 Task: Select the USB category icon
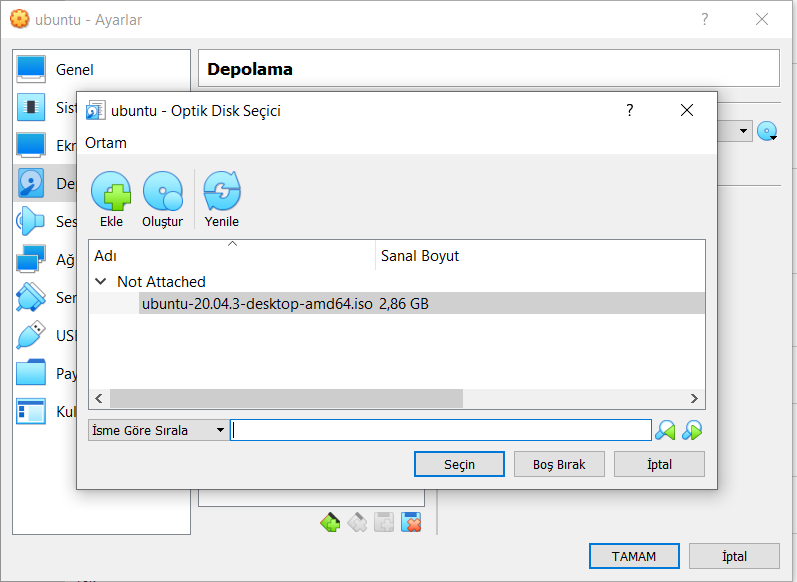click(x=30, y=335)
